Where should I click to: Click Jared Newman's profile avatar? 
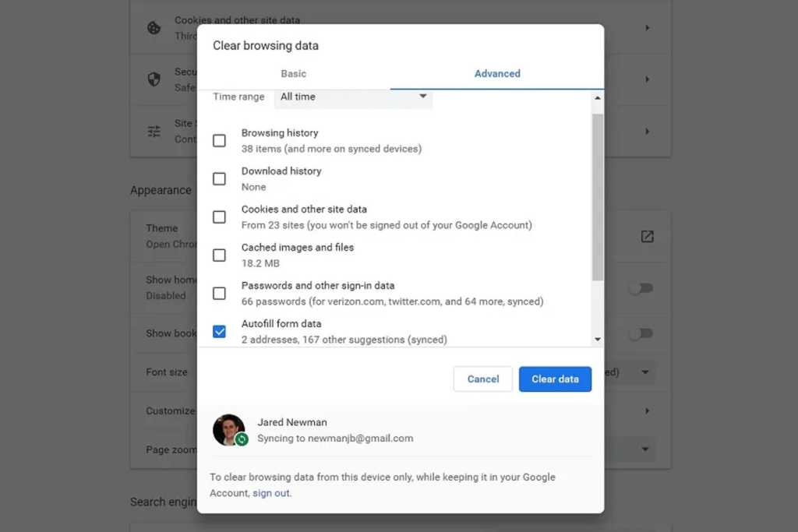(228, 430)
